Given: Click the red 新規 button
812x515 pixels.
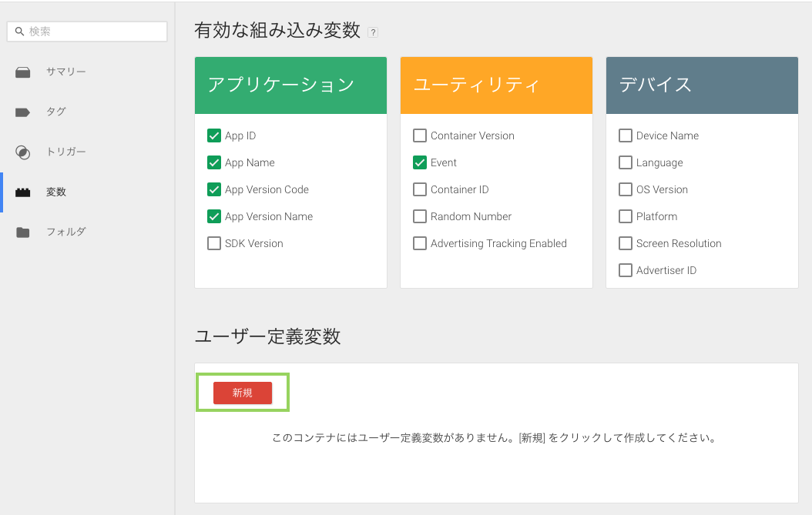Looking at the screenshot, I should coord(243,393).
